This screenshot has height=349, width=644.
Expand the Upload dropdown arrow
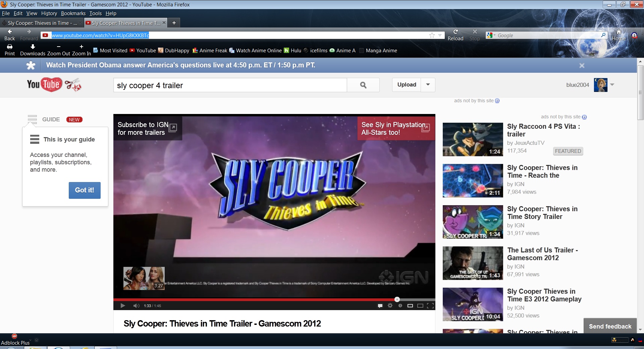coord(428,85)
